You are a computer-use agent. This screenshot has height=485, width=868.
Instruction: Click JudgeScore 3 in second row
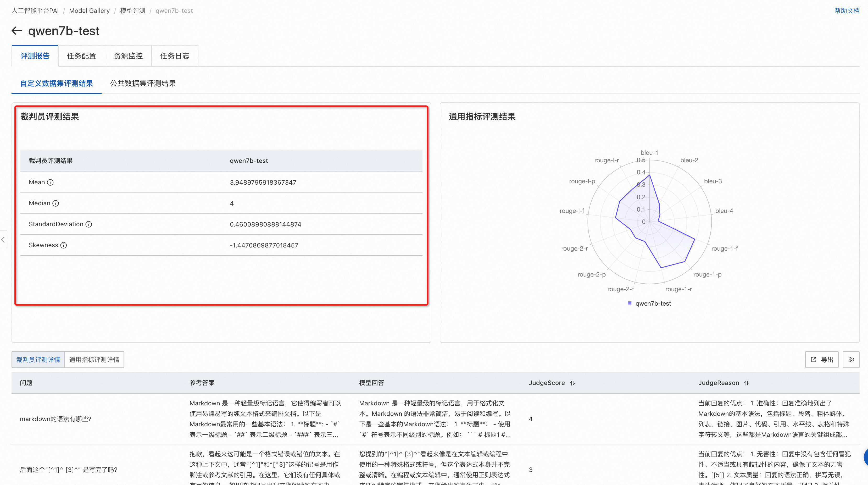(531, 470)
